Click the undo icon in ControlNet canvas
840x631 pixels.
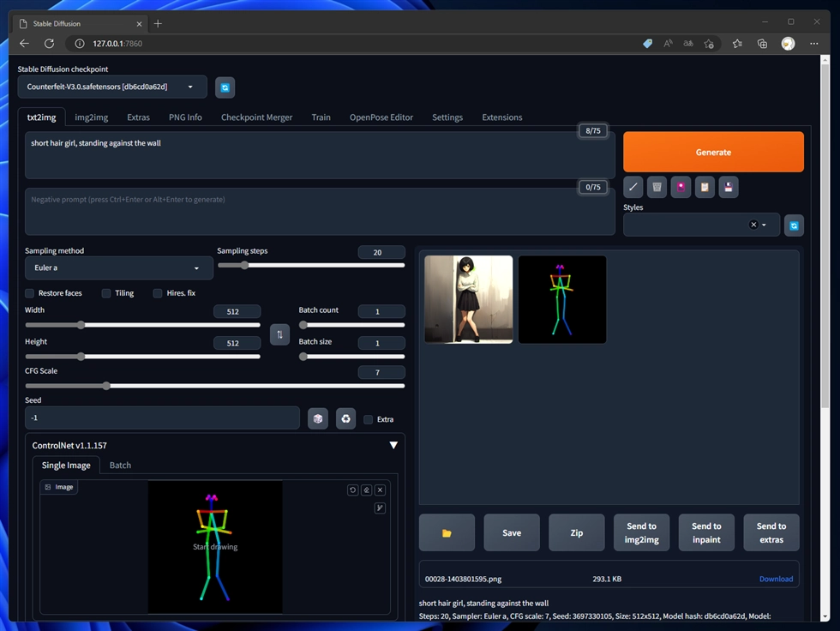(352, 490)
